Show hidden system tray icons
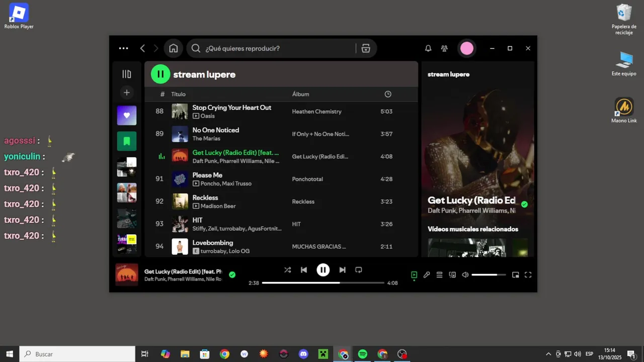644x362 pixels. tap(548, 354)
